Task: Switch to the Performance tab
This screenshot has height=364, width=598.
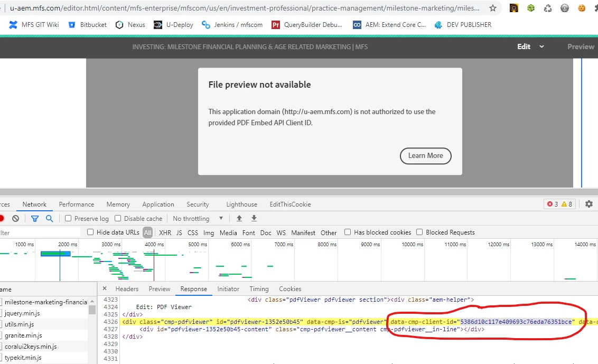Action: tap(76, 204)
